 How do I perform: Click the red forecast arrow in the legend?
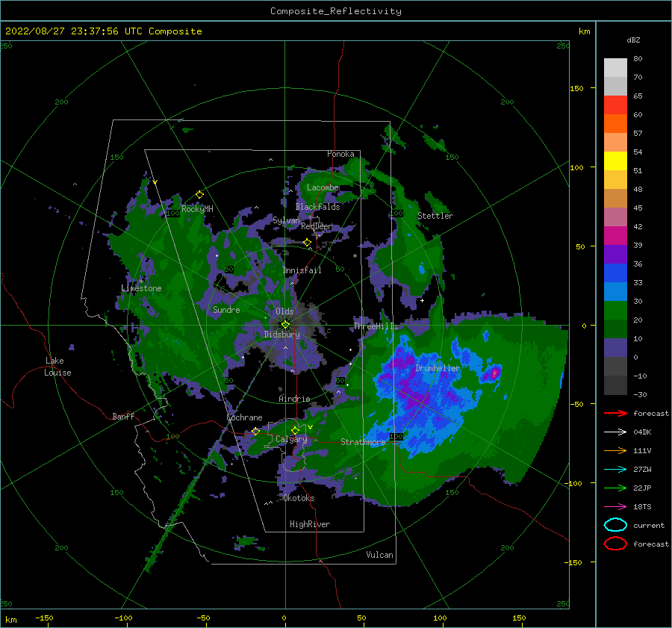click(x=615, y=413)
